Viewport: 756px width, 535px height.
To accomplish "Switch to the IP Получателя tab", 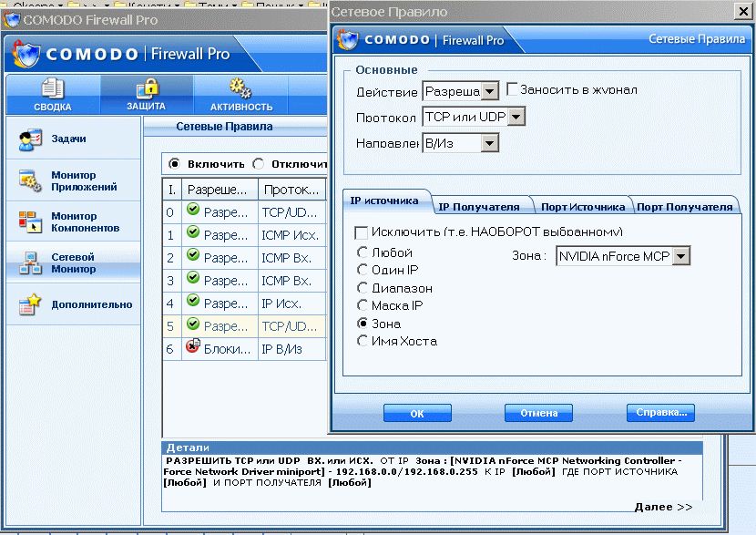I will click(479, 207).
